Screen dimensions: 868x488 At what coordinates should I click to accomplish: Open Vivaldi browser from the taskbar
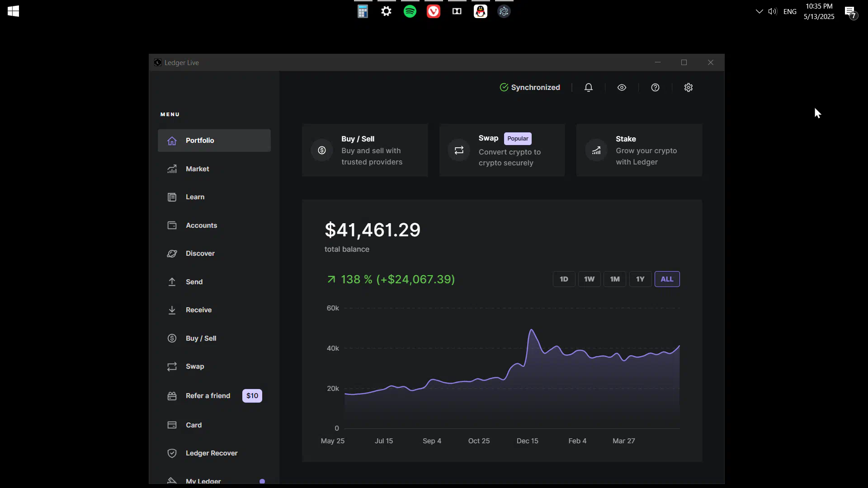coord(434,11)
